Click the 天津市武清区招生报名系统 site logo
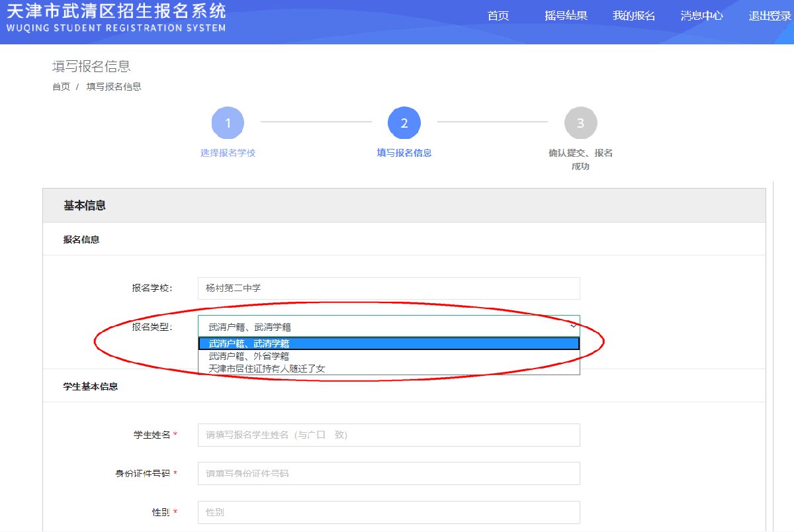Screen dimensions: 794x532 [116, 18]
